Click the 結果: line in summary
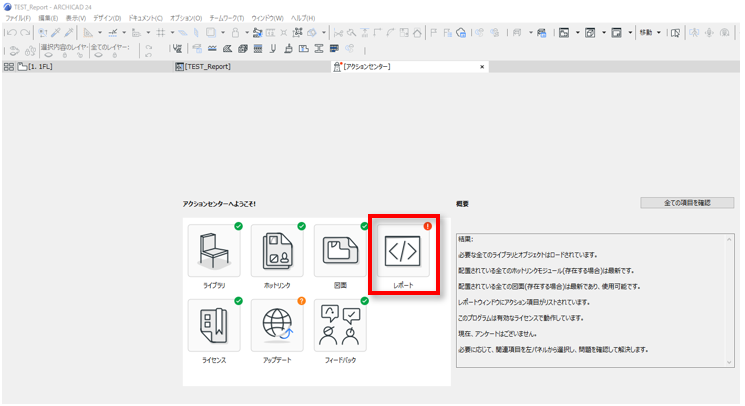The height and width of the screenshot is (406, 745). (x=466, y=239)
